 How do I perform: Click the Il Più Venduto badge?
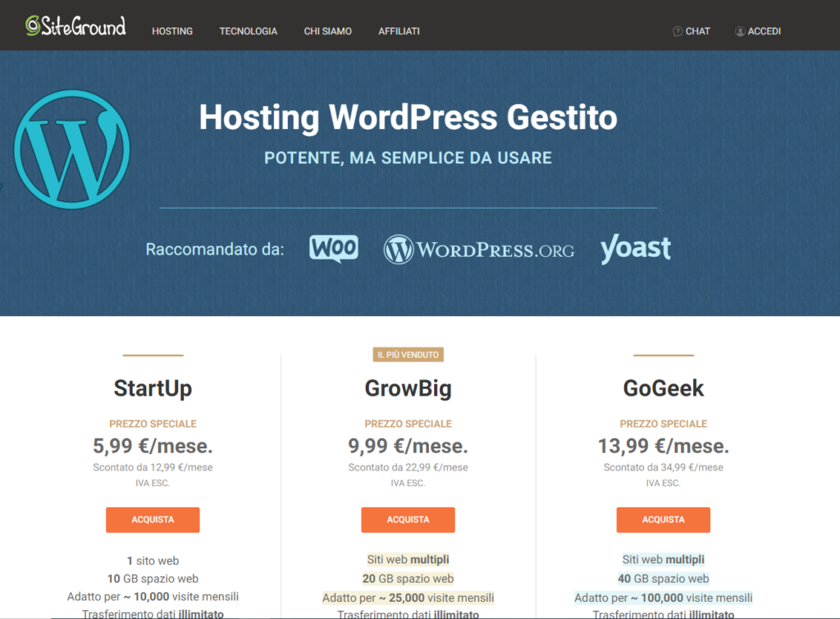tap(409, 355)
